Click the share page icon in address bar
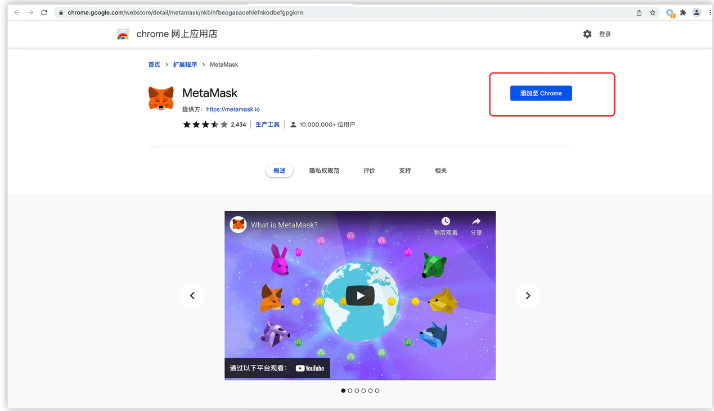714x411 pixels. (639, 13)
